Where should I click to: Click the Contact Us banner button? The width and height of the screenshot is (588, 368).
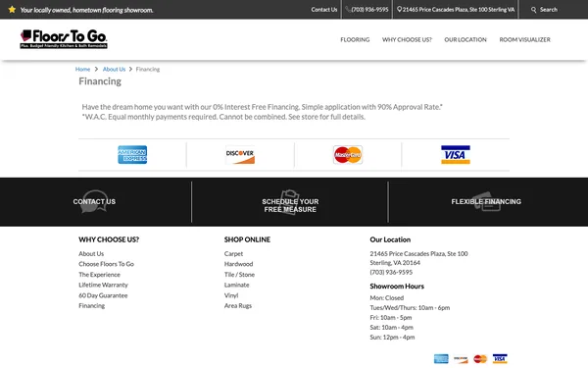[x=94, y=201]
